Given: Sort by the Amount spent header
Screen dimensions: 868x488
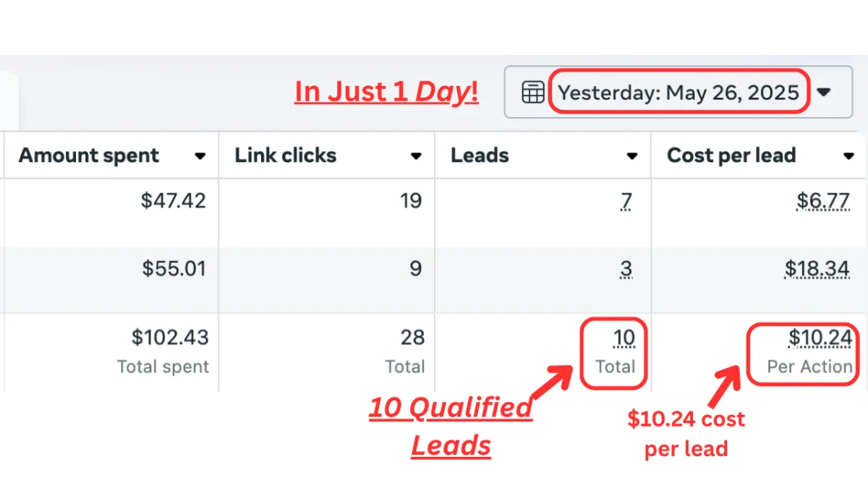Looking at the screenshot, I should [x=89, y=155].
